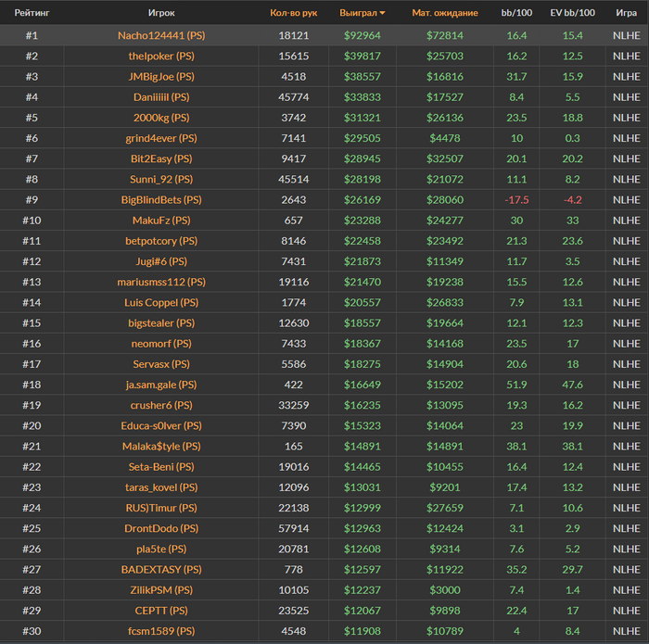Select player JMBigJoe (PS)
649x644 pixels.
pyautogui.click(x=160, y=76)
